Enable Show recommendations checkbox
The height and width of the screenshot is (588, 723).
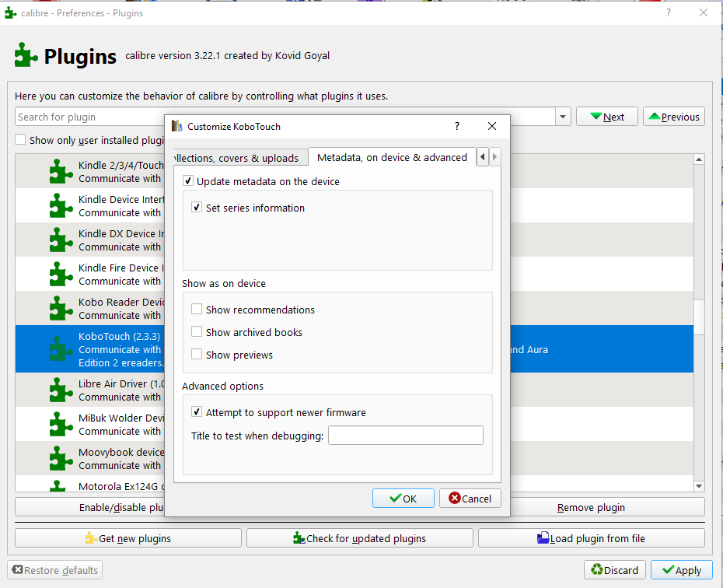[197, 309]
